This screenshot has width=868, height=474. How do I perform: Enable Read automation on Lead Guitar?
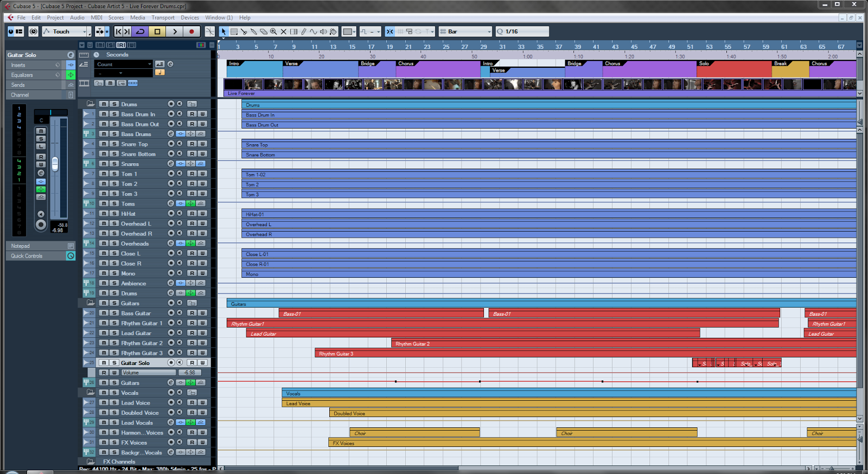(192, 332)
